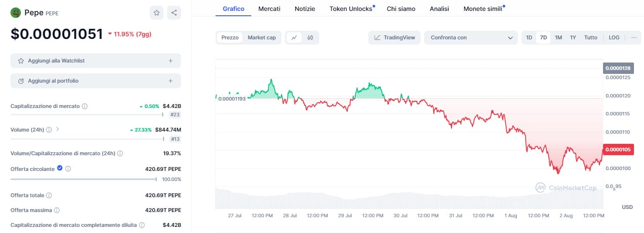Expand Volume (24h) details chevron
This screenshot has height=233, width=644.
point(58,129)
